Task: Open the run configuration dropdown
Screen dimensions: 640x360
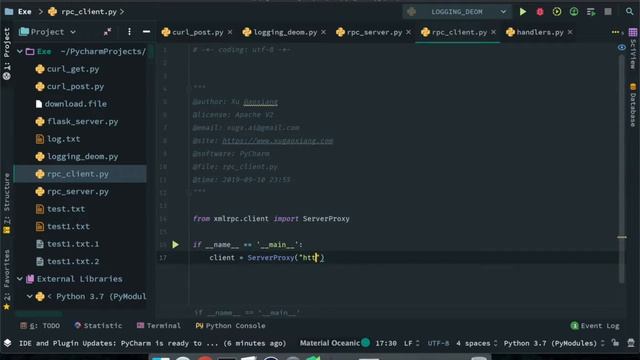Action: click(x=457, y=12)
